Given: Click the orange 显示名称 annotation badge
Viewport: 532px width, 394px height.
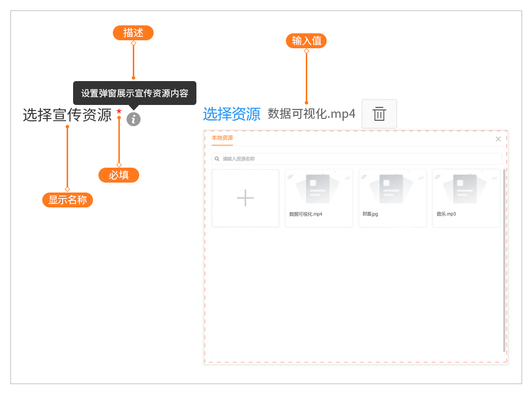Looking at the screenshot, I should tap(68, 200).
